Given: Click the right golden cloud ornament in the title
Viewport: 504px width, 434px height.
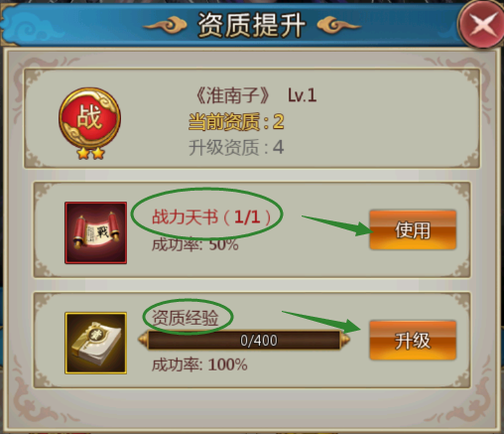Looking at the screenshot, I should pos(338,26).
